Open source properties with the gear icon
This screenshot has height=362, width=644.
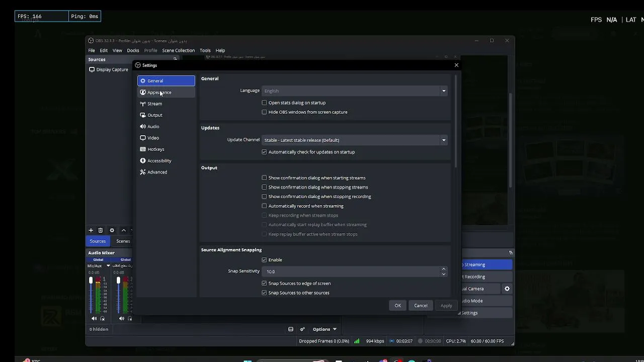(112, 230)
